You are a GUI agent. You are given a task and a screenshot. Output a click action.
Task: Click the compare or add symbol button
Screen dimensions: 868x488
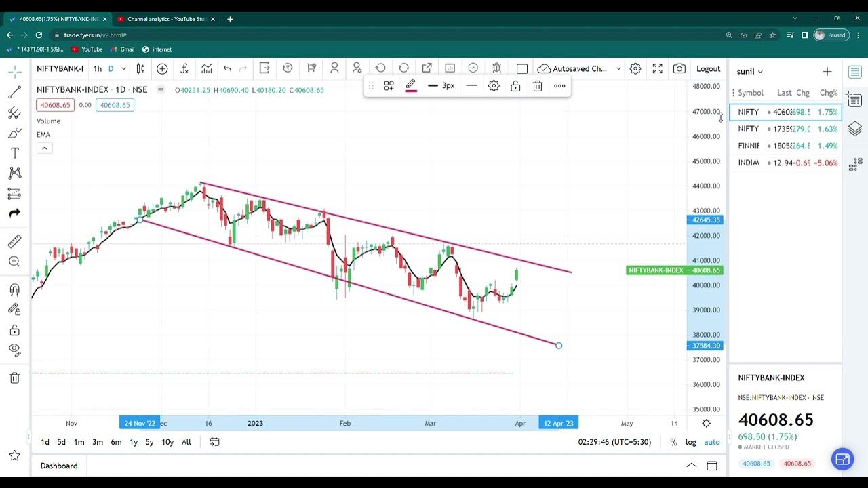162,68
